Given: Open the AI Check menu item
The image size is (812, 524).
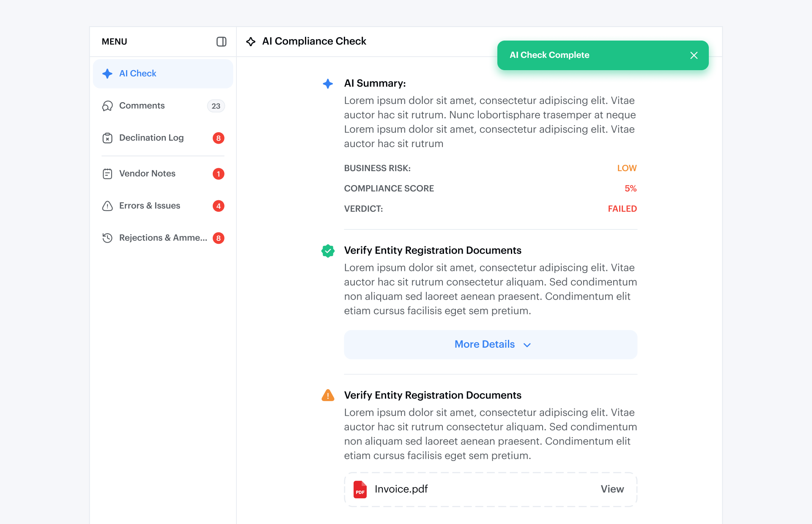Looking at the screenshot, I should pos(163,74).
